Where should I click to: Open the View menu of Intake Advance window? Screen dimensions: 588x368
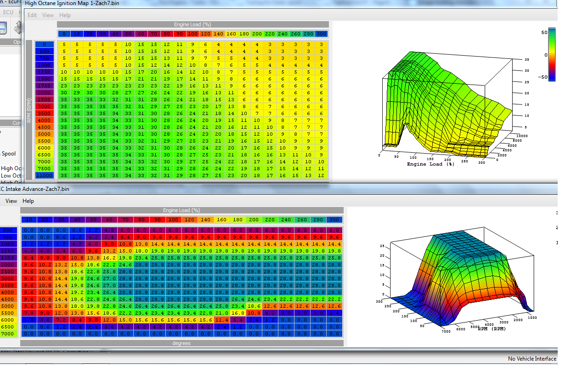pos(11,201)
